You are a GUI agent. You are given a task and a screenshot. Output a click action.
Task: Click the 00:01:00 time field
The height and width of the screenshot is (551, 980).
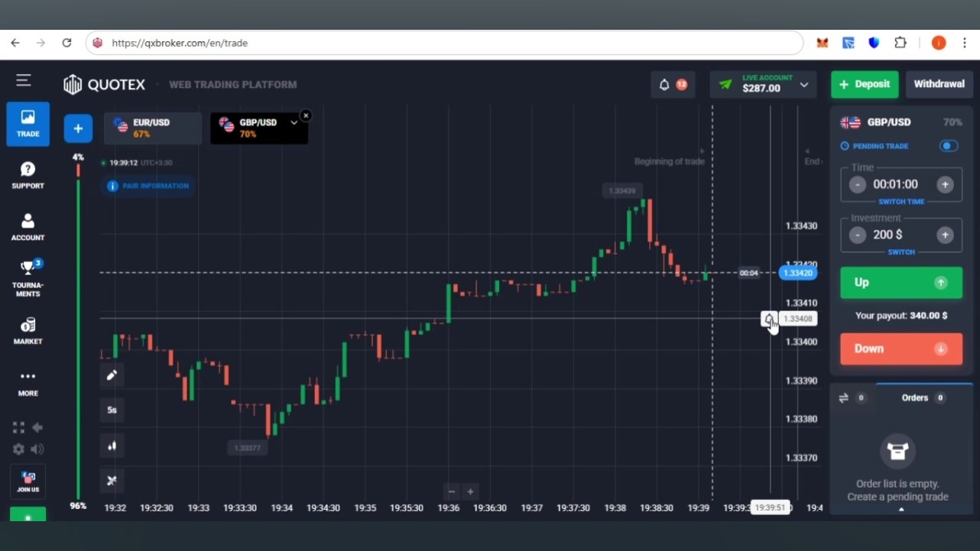click(x=896, y=184)
